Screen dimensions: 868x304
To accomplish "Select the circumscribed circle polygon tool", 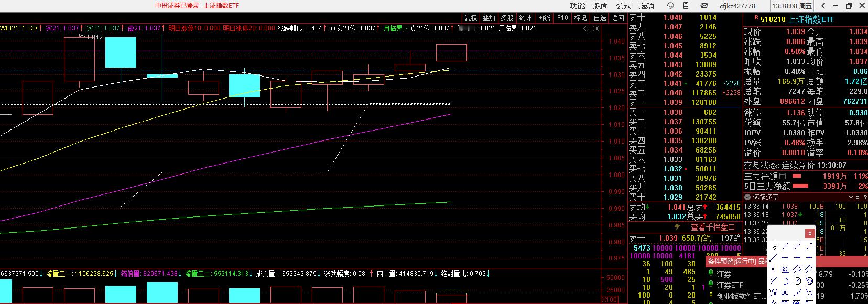I will point(809,281).
